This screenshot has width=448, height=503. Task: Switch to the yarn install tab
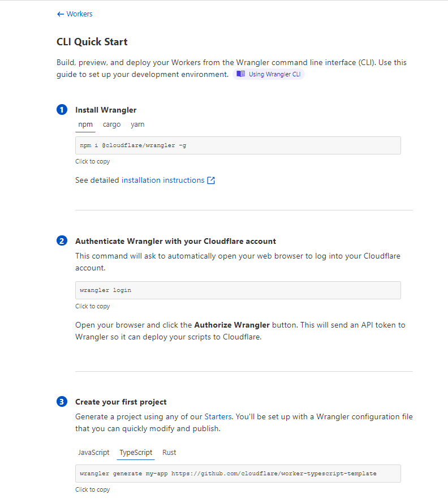click(137, 125)
